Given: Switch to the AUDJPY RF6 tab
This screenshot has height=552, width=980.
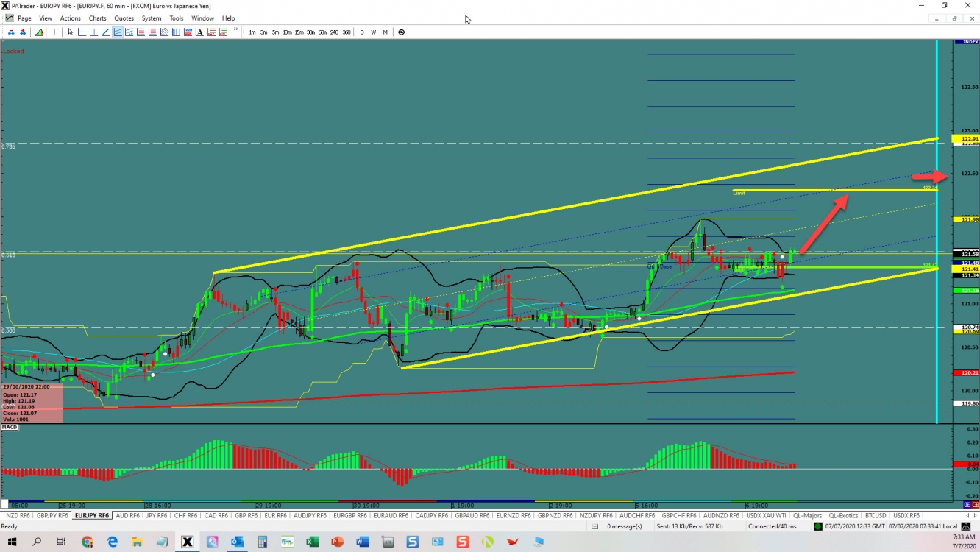Looking at the screenshot, I should (310, 515).
